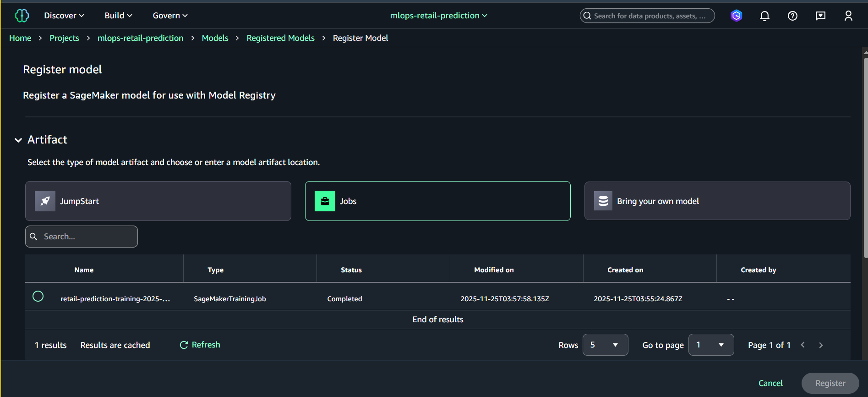Click the Created on column header
The height and width of the screenshot is (397, 868).
click(x=625, y=270)
